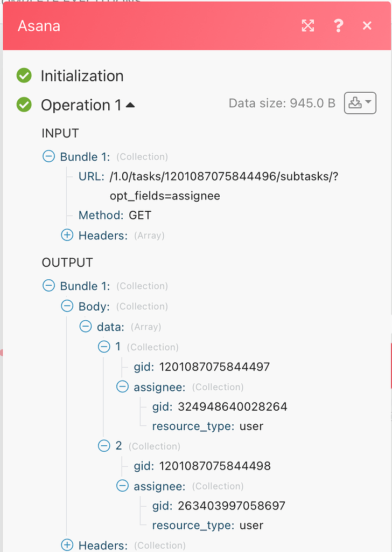Close the Asana execution panel

coord(367,25)
